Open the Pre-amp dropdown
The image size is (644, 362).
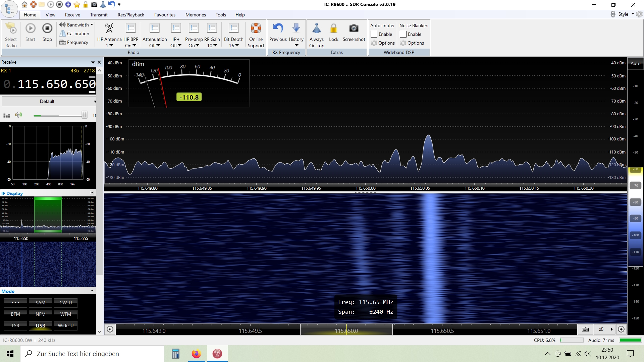coord(194,35)
